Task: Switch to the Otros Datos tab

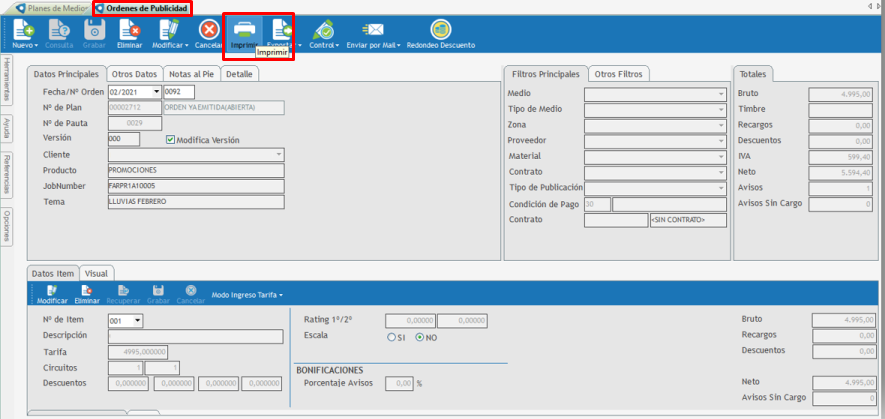Action: pos(135,74)
